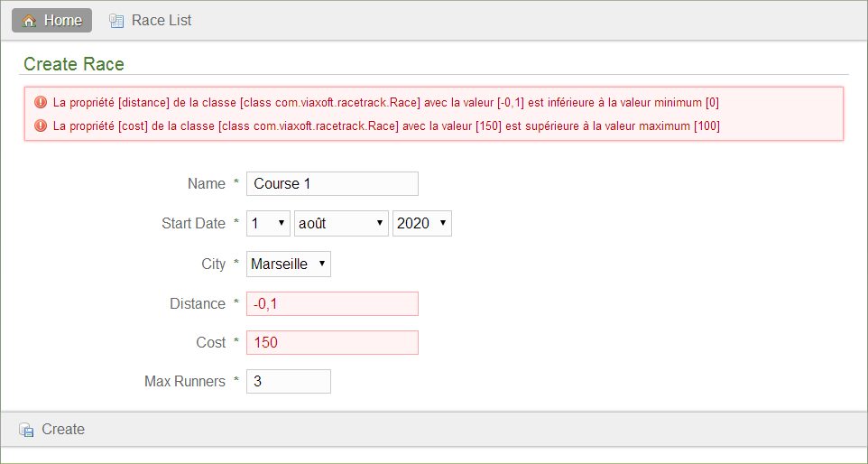Open the Race List menu item
This screenshot has height=464, width=868.
[151, 21]
